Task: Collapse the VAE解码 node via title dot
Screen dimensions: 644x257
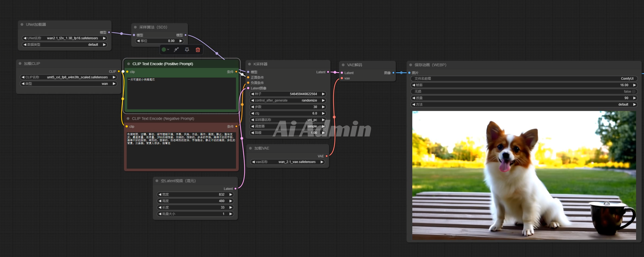Action: click(x=343, y=65)
